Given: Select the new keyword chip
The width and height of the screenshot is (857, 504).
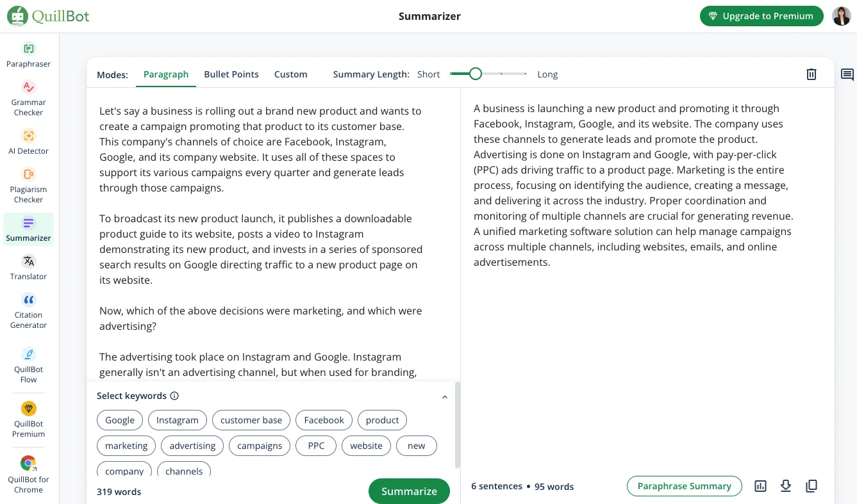Looking at the screenshot, I should coord(417,446).
